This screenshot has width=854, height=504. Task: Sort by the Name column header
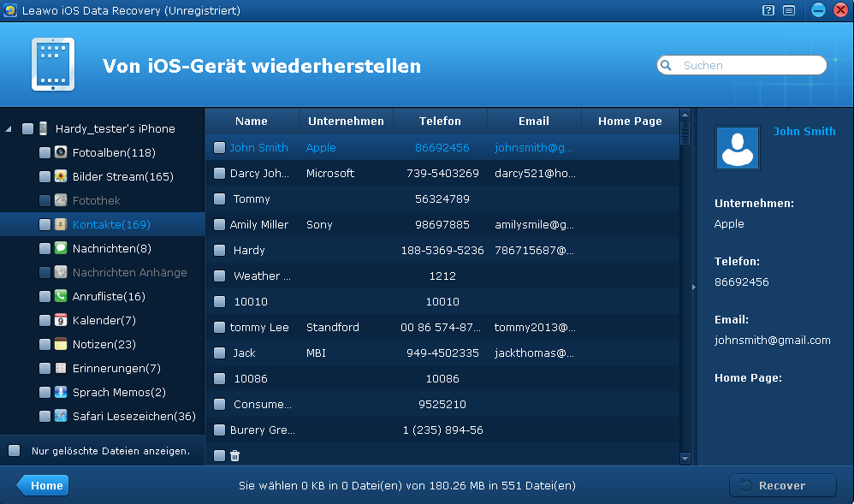(x=252, y=121)
